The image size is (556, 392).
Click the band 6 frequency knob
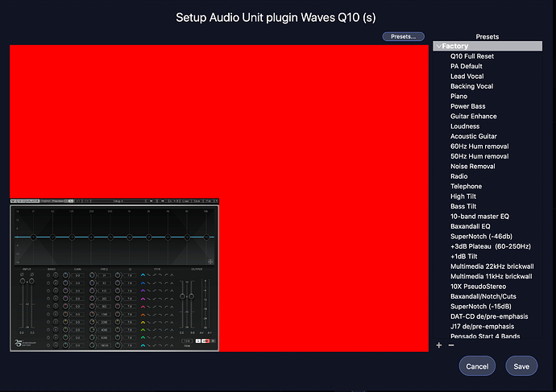point(92,315)
